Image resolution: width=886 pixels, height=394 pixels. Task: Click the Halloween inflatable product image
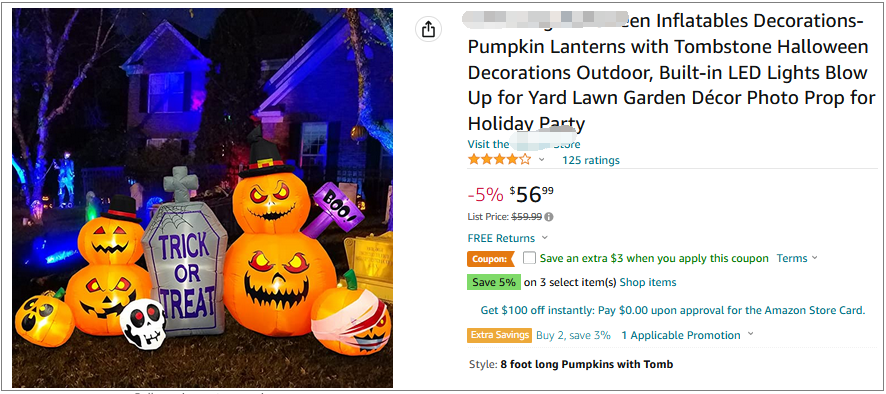pyautogui.click(x=202, y=198)
